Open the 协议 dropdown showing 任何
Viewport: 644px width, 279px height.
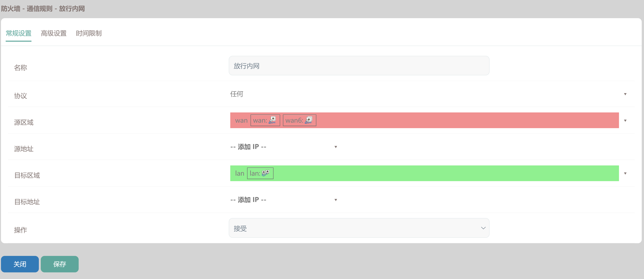tap(429, 94)
